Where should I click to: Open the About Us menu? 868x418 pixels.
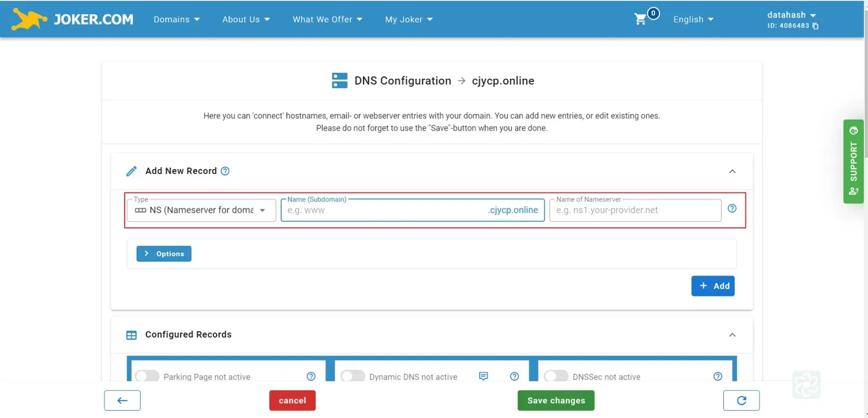click(x=246, y=20)
